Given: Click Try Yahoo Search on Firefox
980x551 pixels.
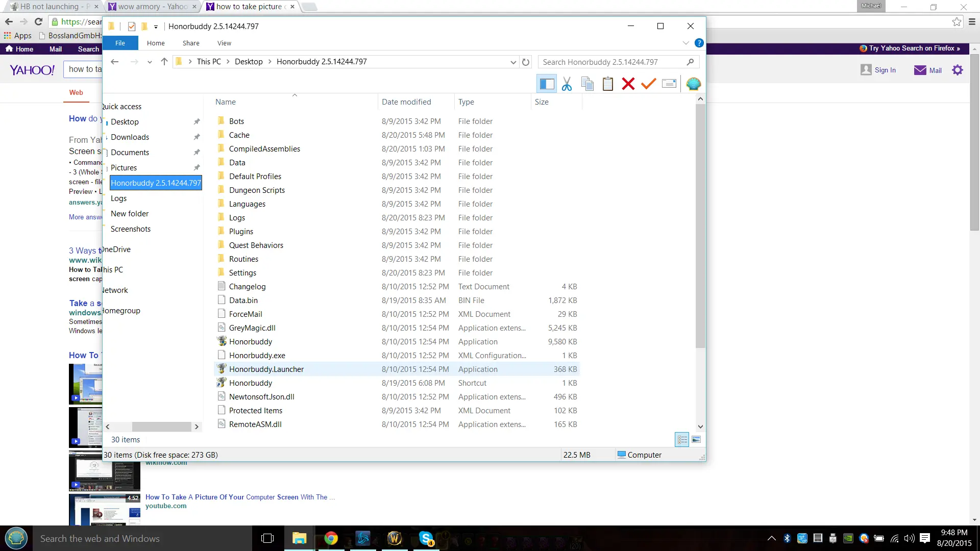Looking at the screenshot, I should [x=910, y=48].
